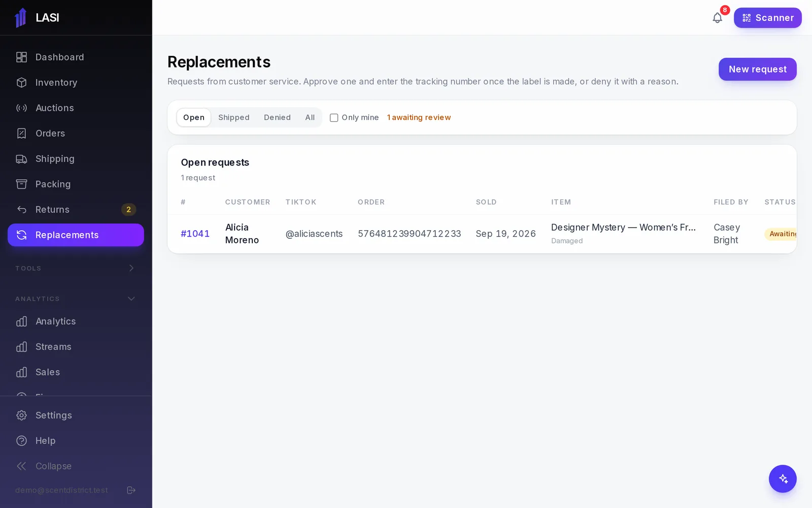Open request #1041 link
This screenshot has width=812, height=508.
tap(195, 234)
